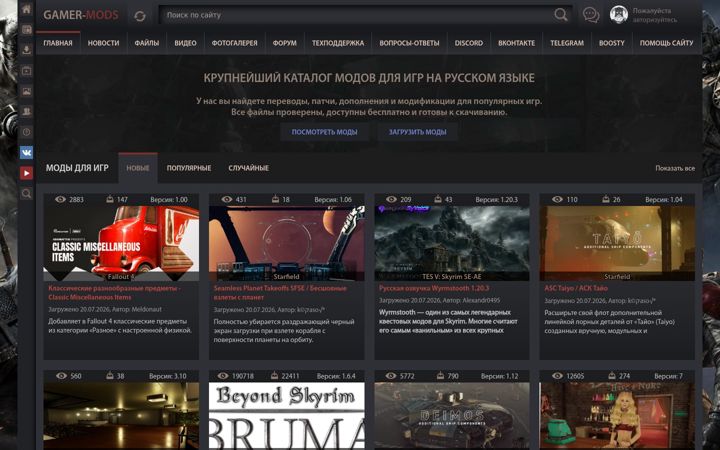720x450 pixels.
Task: Open the downloads icon in left sidebar
Action: pos(26,50)
